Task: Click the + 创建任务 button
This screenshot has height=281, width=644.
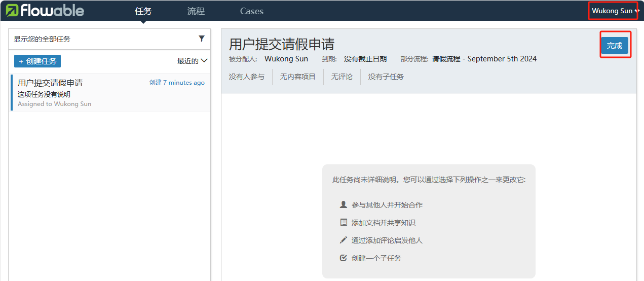Action: (x=37, y=61)
